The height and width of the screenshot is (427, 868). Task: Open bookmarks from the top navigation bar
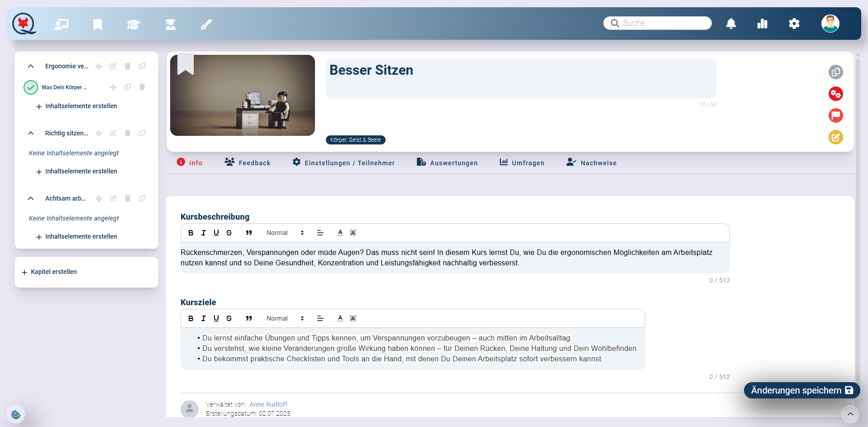point(98,24)
